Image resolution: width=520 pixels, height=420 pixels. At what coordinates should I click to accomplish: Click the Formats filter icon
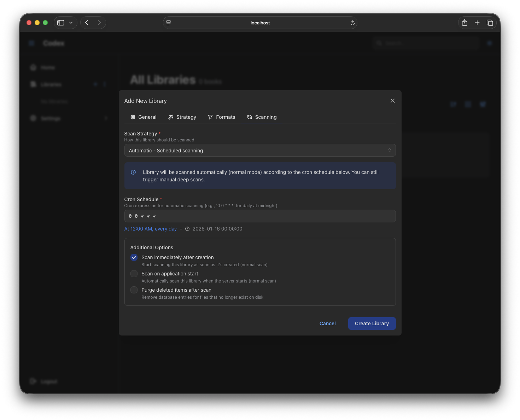(211, 117)
